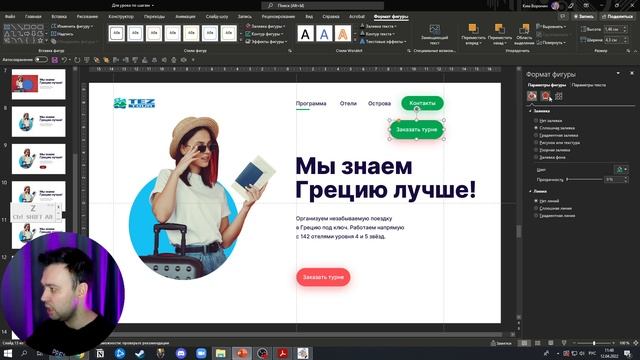Open the Effects pentagon icon in Format Shape
This screenshot has width=640, height=360.
[545, 96]
